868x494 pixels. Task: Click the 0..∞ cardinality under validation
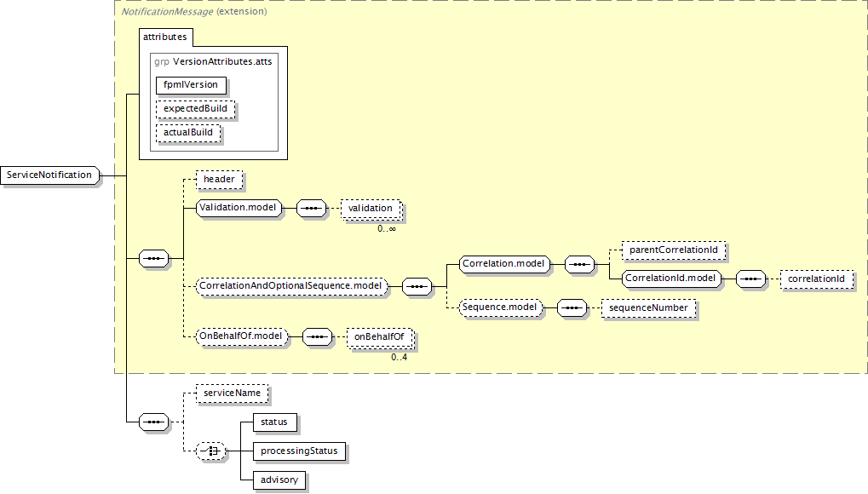387,229
